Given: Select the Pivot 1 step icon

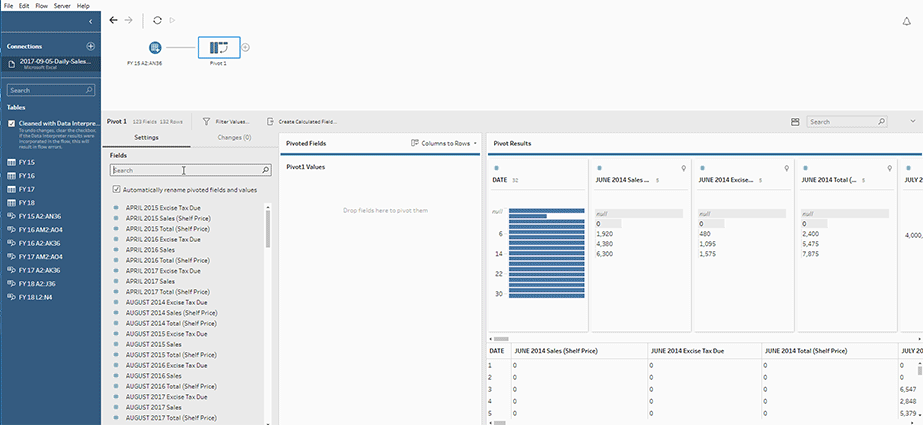Looking at the screenshot, I should (x=219, y=47).
